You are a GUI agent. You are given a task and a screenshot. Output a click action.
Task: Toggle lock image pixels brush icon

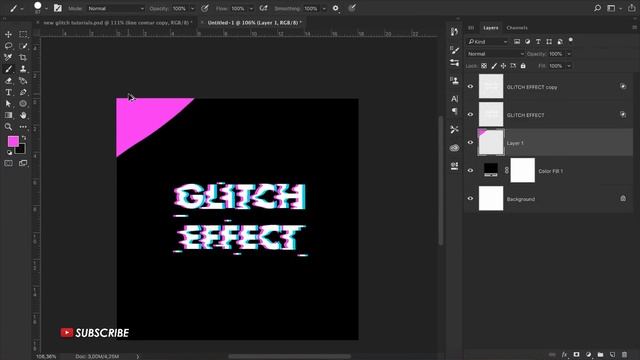[494, 66]
